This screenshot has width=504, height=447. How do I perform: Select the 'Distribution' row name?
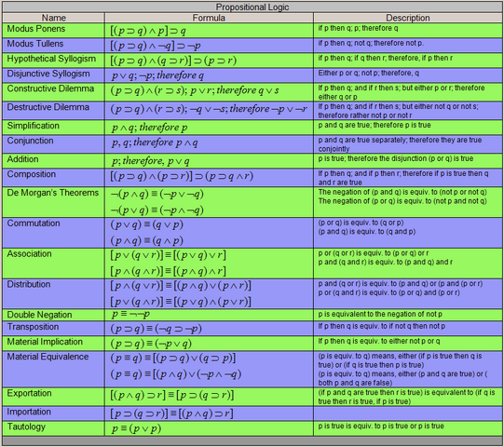(29, 284)
